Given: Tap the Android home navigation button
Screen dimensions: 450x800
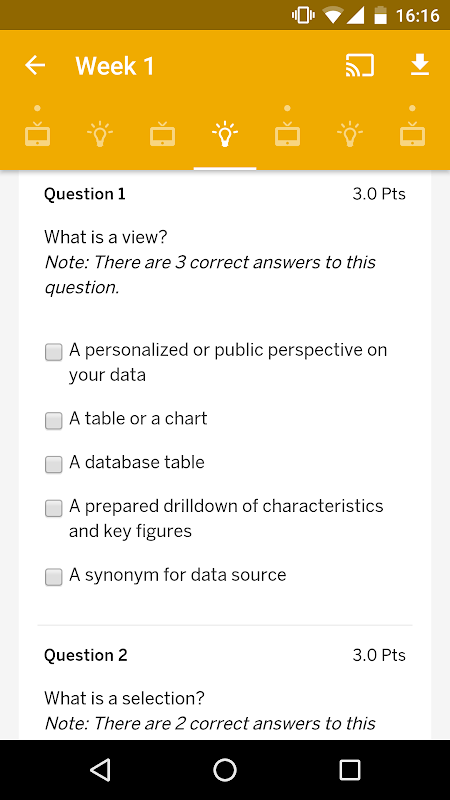Looking at the screenshot, I should pyautogui.click(x=225, y=769).
